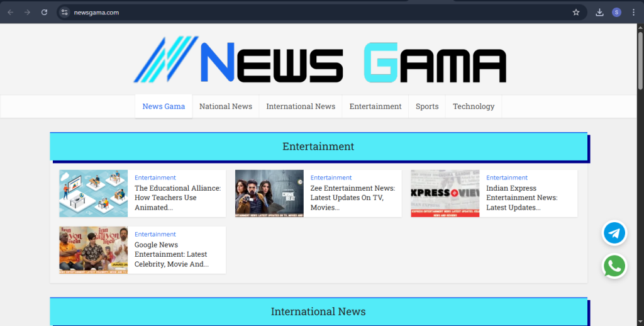Open Indian Express Entertainment News article title
The image size is (644, 326).
[x=522, y=198]
